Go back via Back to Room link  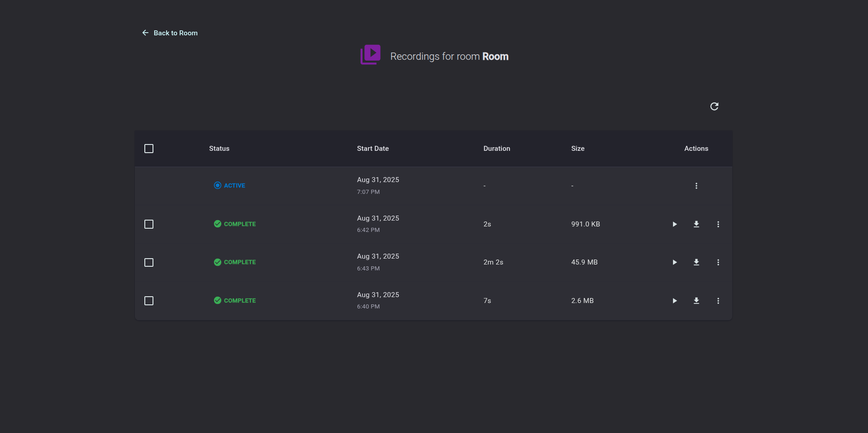pyautogui.click(x=170, y=33)
